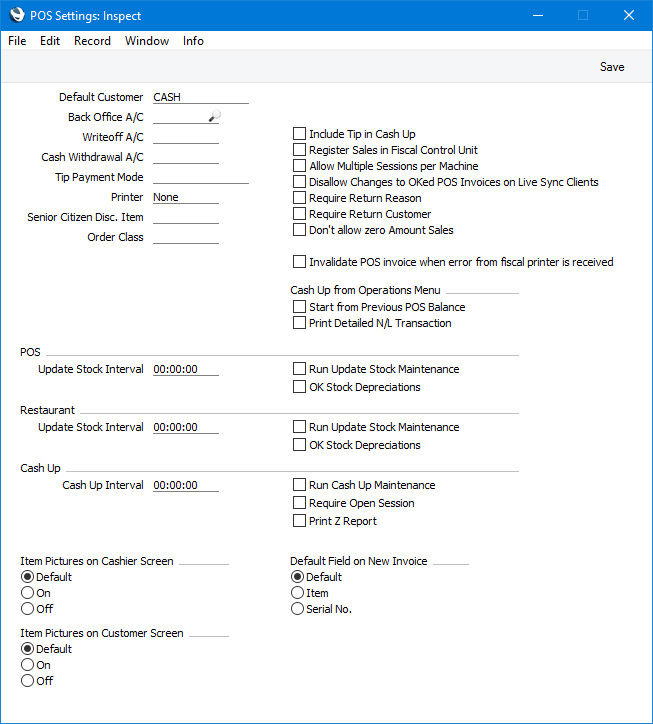Click the lookup magnifier in Back Office A/C
The width and height of the screenshot is (653, 724).
(213, 118)
